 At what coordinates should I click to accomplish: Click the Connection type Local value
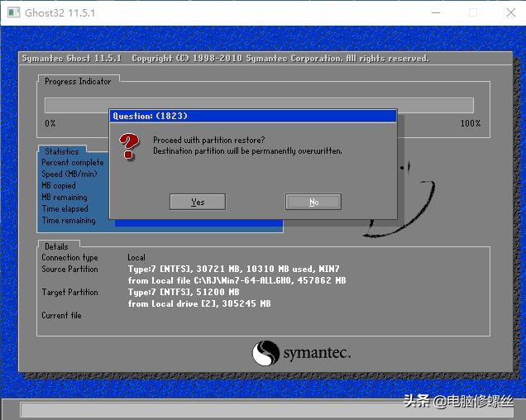coord(136,258)
